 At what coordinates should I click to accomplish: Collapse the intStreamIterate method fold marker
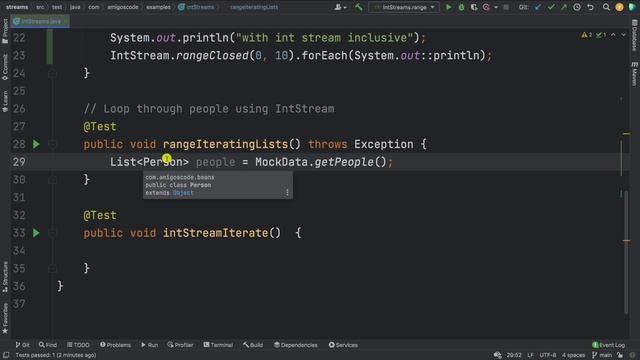pyautogui.click(x=53, y=233)
